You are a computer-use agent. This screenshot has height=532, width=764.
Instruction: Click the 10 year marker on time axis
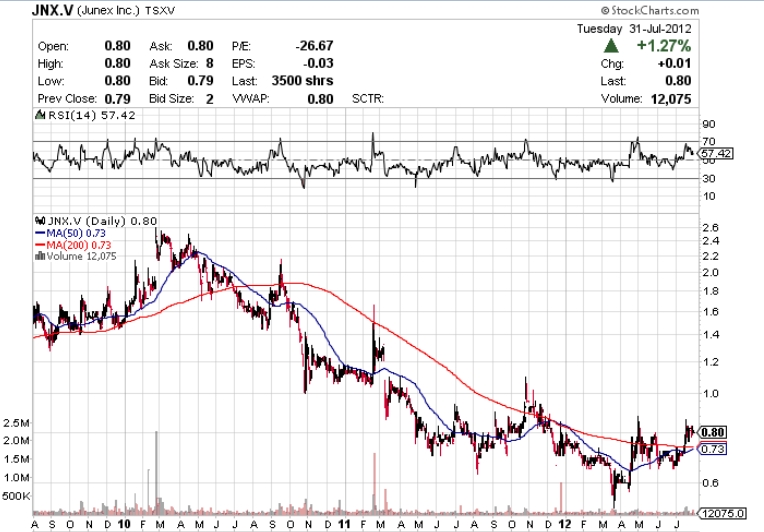[124, 524]
